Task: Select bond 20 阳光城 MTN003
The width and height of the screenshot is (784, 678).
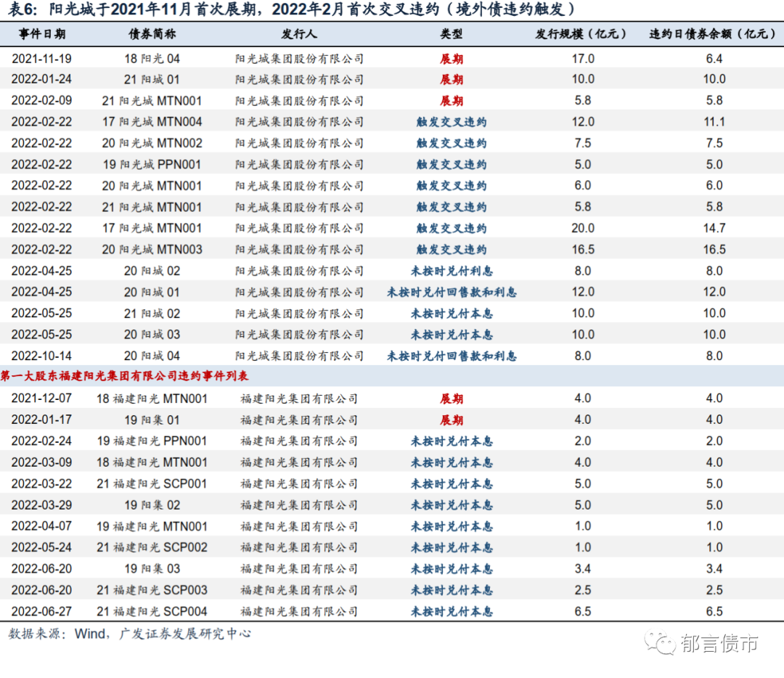Action: (152, 250)
